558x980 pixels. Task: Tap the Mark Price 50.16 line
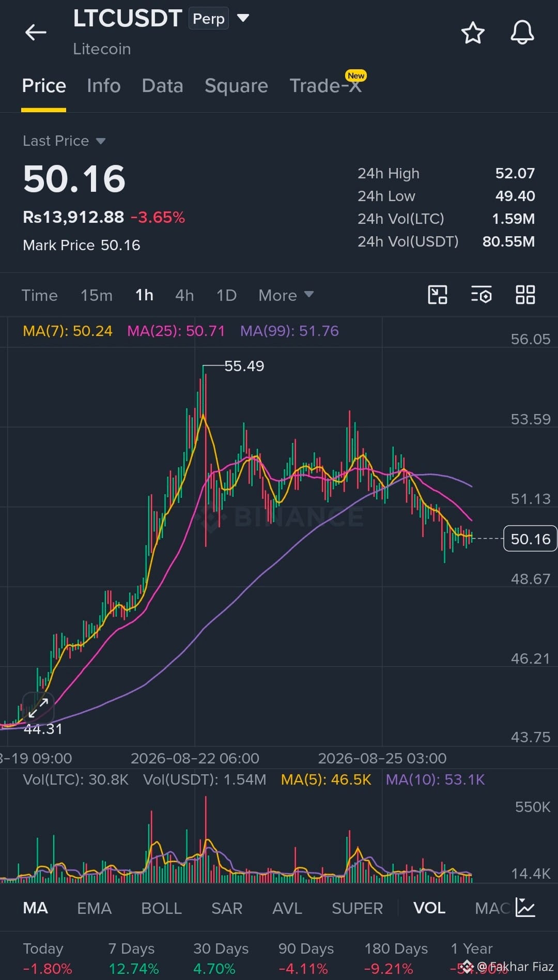[82, 245]
